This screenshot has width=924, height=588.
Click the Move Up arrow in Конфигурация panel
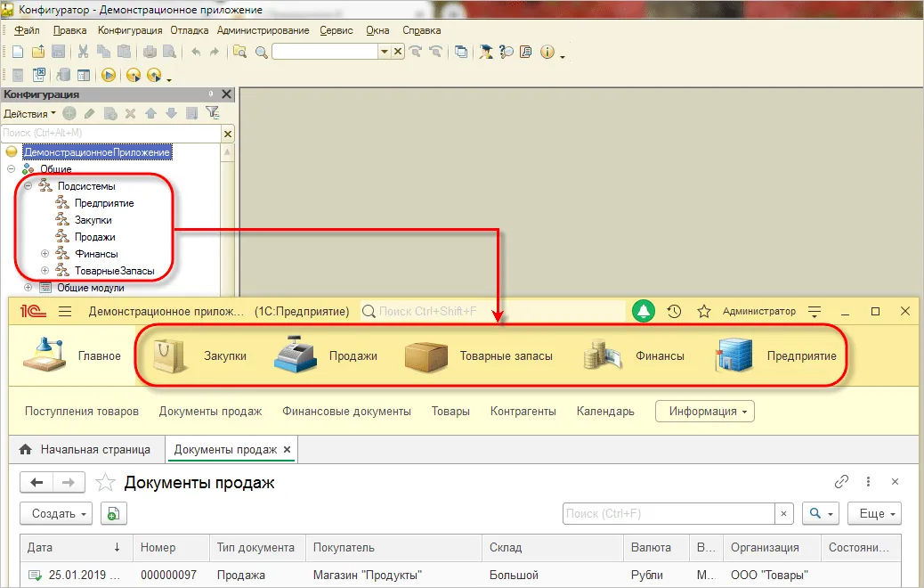pyautogui.click(x=150, y=113)
